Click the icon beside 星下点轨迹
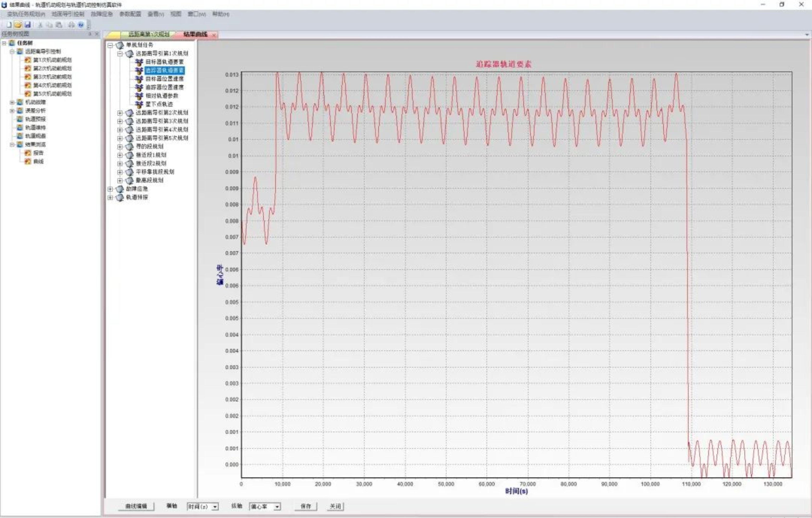The image size is (812, 518). pyautogui.click(x=139, y=104)
